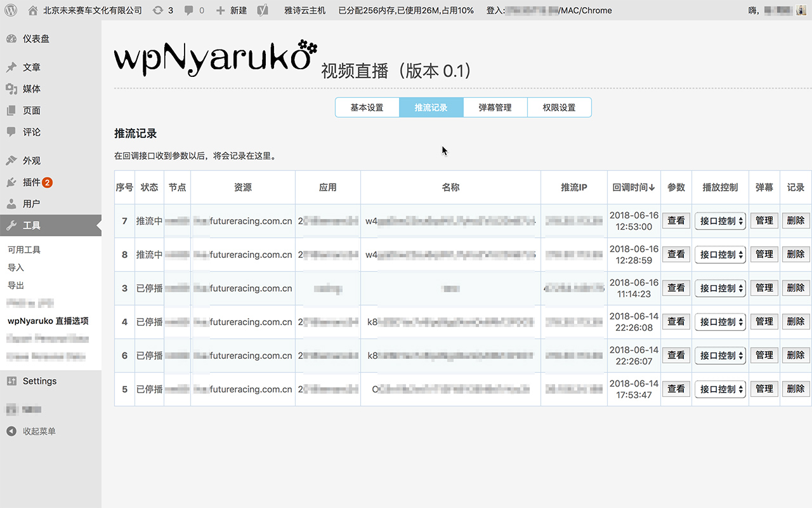812x508 pixels.
Task: Click the updates icon showing 3
Action: click(158, 10)
